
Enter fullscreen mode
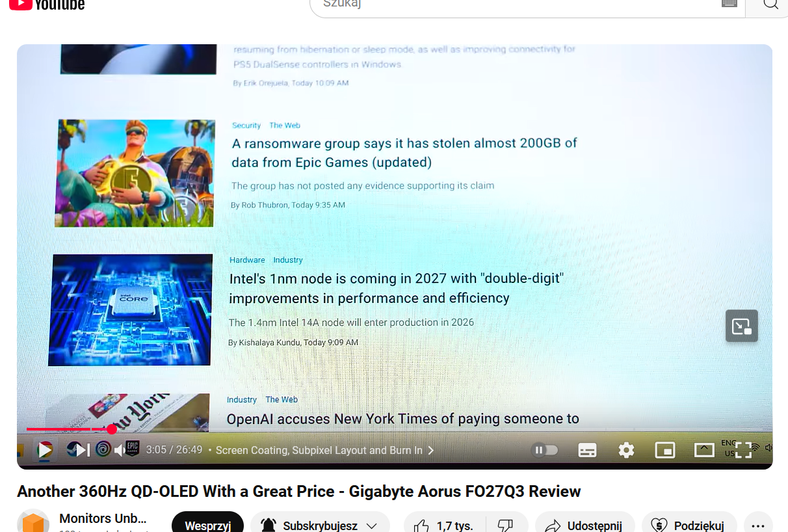click(743, 450)
